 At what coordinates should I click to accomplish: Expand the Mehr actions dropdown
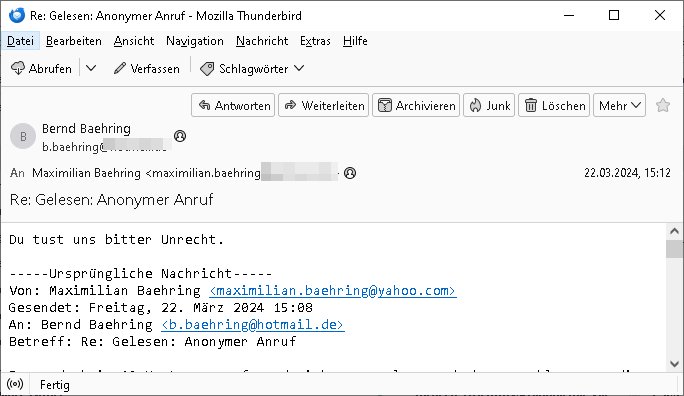[619, 105]
